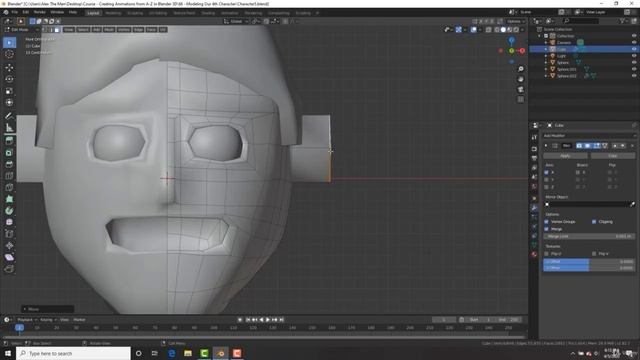Screen dimensions: 640x360
Task: Select the Scale tool
Action: coord(9,91)
